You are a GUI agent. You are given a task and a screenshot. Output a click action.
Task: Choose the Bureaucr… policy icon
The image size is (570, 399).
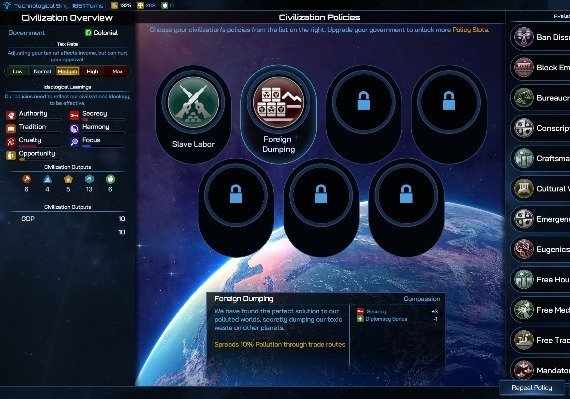(523, 97)
